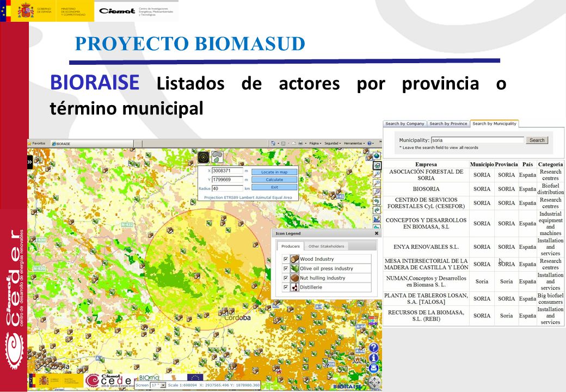This screenshot has width=566, height=392.
Task: Click the Favoritos button in browser
Action: click(x=36, y=143)
